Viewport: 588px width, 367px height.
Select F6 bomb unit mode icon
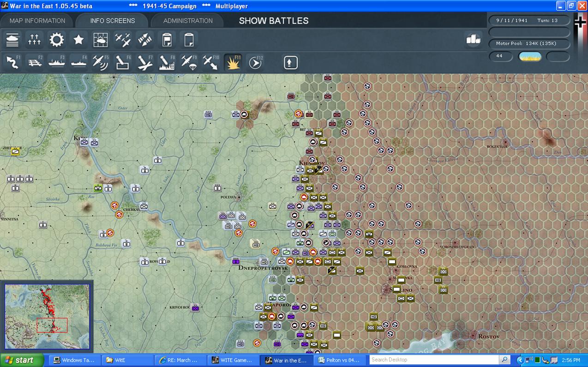click(123, 62)
